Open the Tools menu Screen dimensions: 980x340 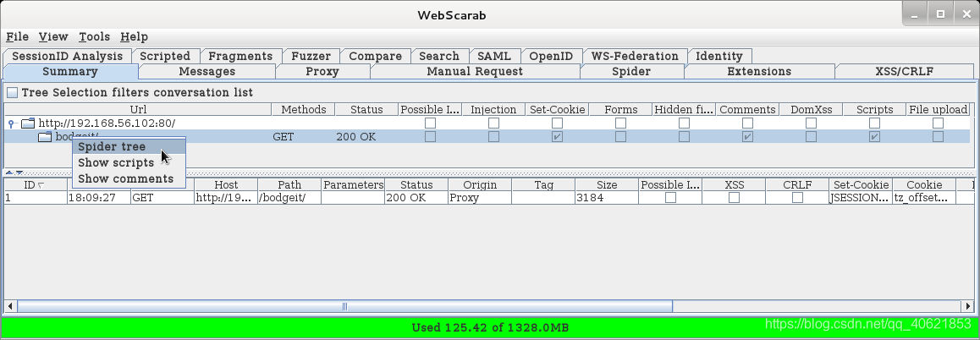point(95,37)
